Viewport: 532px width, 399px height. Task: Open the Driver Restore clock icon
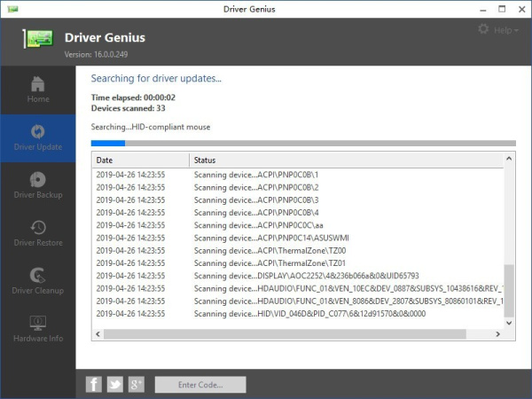pyautogui.click(x=37, y=227)
